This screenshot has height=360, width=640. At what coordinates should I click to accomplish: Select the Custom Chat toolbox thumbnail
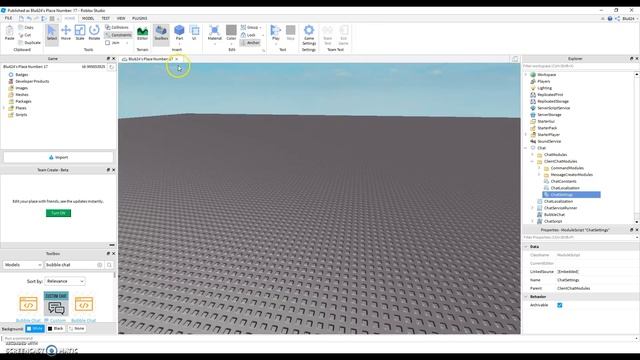point(56,304)
